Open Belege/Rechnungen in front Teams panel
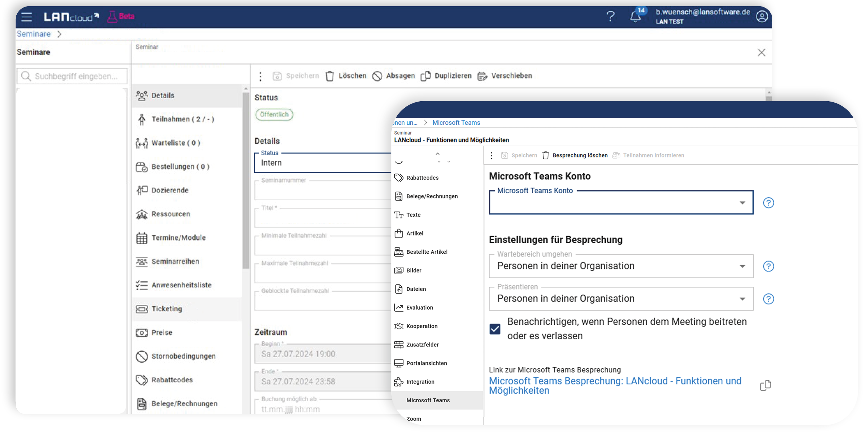 tap(437, 196)
